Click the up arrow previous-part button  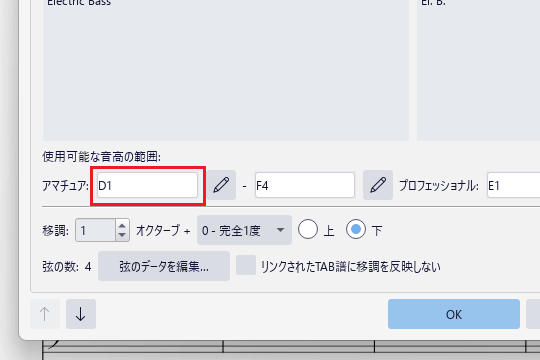pos(44,314)
